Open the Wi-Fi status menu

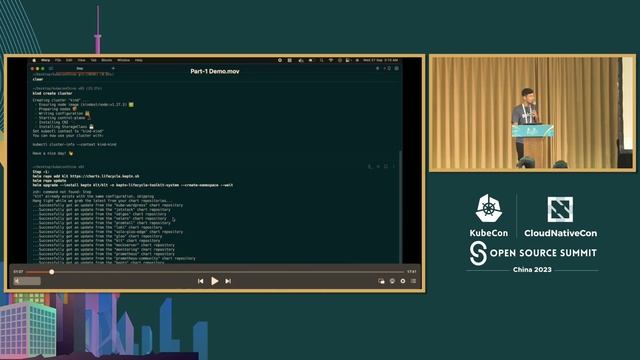click(x=331, y=60)
